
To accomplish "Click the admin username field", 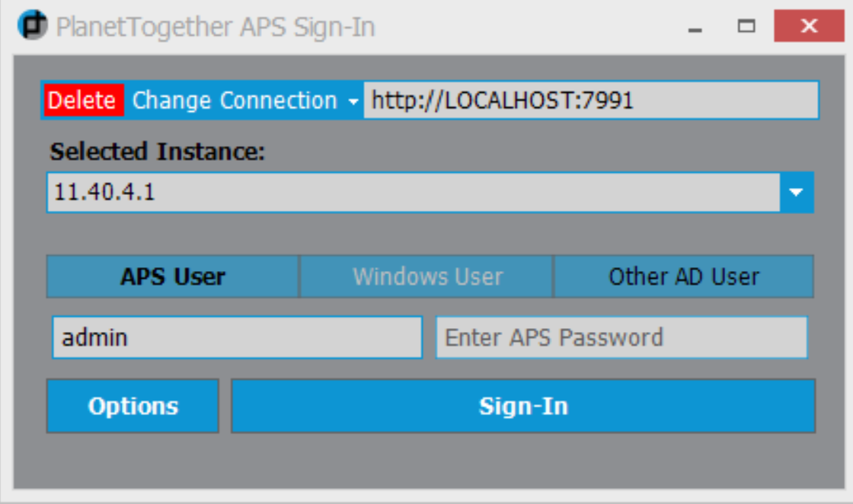I will tap(237, 337).
